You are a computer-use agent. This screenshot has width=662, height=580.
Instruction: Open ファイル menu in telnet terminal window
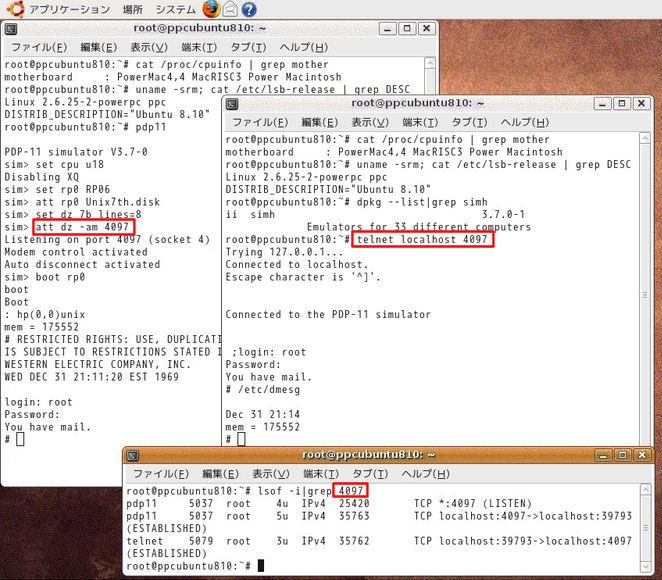tap(260, 122)
